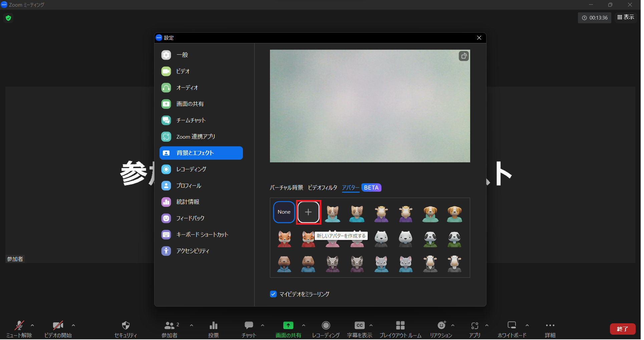
Task: Click the encryption green shield icon
Action: tap(8, 18)
